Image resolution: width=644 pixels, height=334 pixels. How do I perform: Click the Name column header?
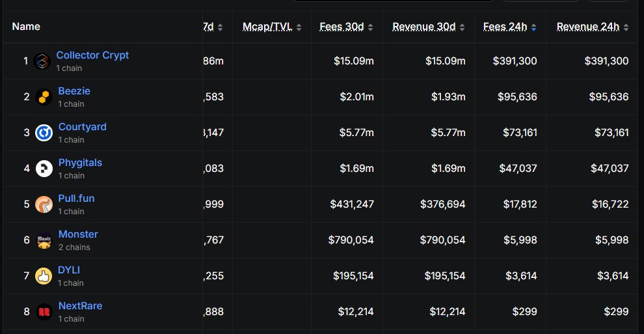click(26, 26)
